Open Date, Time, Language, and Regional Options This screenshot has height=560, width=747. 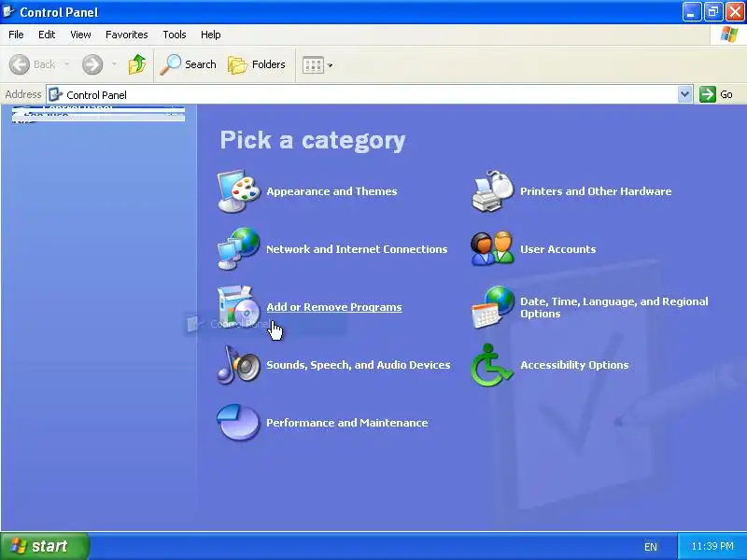tap(614, 307)
